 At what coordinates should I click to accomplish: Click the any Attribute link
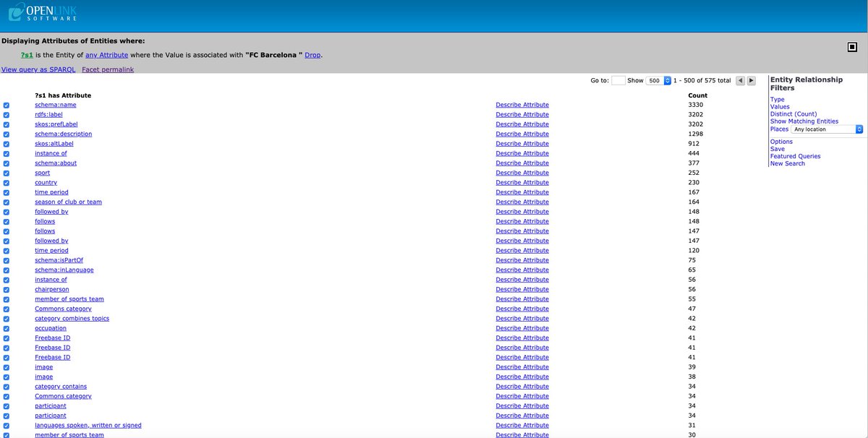point(106,55)
